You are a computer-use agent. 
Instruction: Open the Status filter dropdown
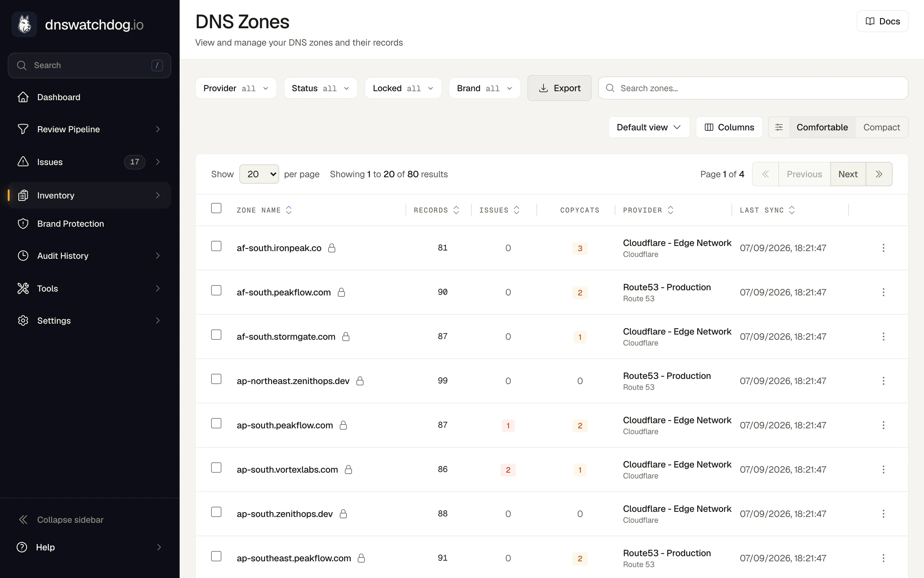pyautogui.click(x=321, y=88)
